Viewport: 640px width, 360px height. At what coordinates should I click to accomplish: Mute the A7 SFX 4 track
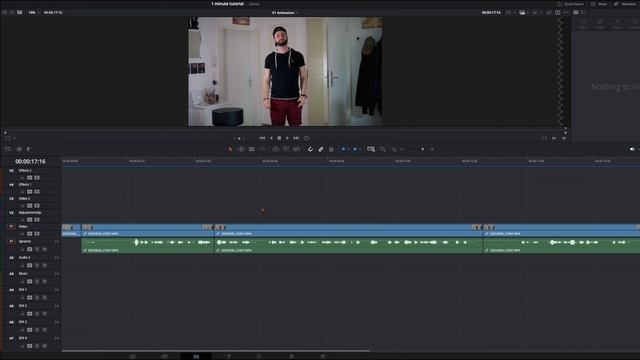pyautogui.click(x=44, y=346)
